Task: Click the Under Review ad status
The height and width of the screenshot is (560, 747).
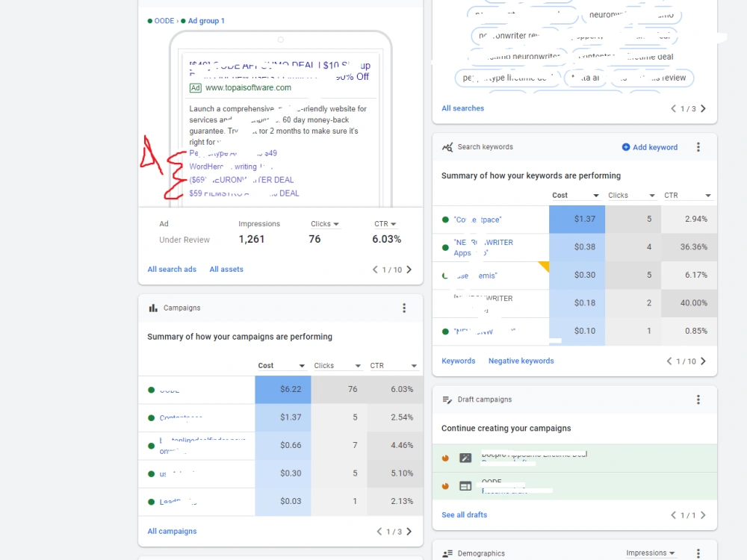Action: (185, 240)
